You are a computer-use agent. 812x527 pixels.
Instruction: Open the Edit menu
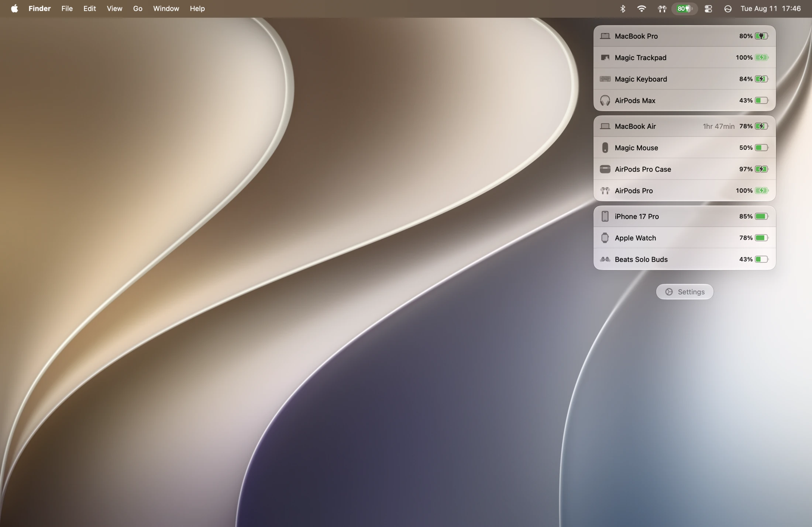[90, 8]
